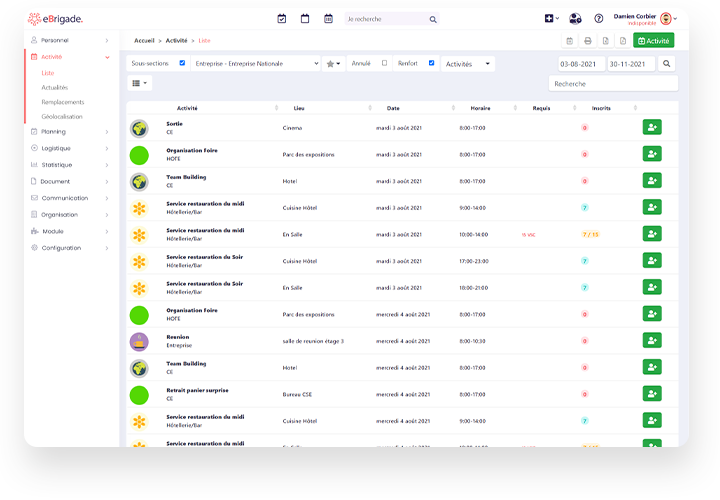Click purple icon of the Reunion row
Image resolution: width=720 pixels, height=500 pixels.
click(139, 342)
